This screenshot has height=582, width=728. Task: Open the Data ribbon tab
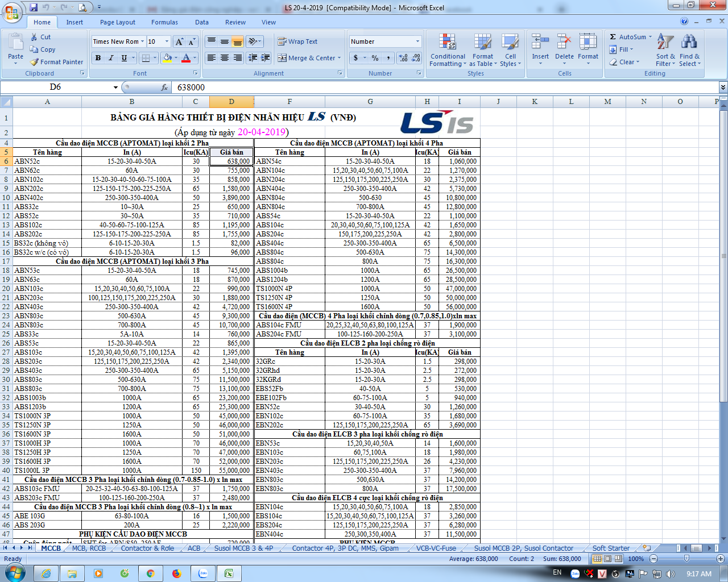202,22
